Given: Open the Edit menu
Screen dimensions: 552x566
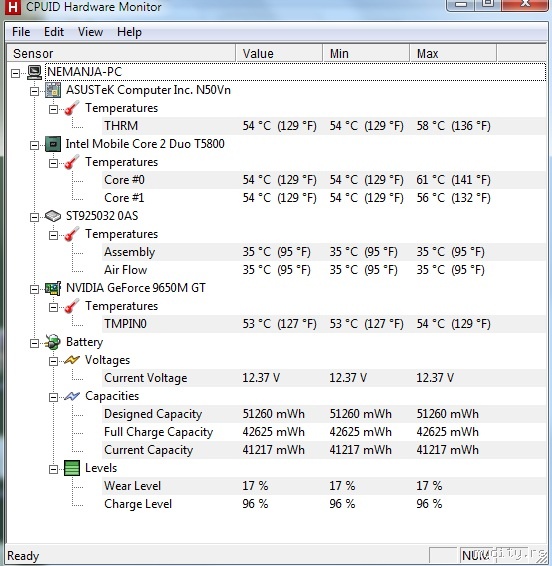Looking at the screenshot, I should point(54,32).
